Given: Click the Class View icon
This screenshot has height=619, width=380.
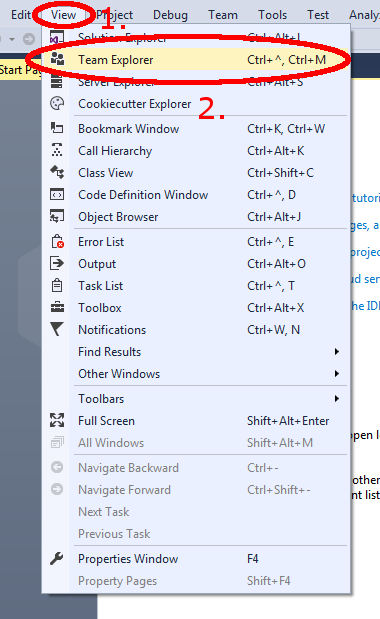Looking at the screenshot, I should click(x=57, y=173).
